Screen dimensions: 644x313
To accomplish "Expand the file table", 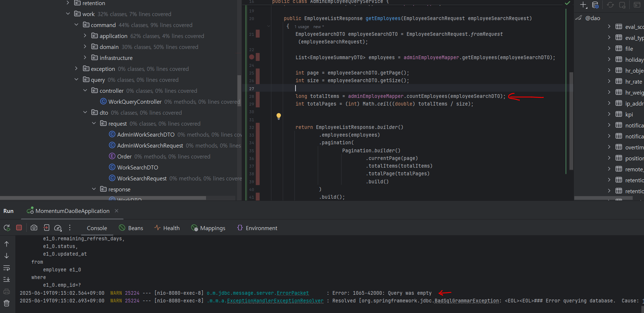I will point(609,48).
